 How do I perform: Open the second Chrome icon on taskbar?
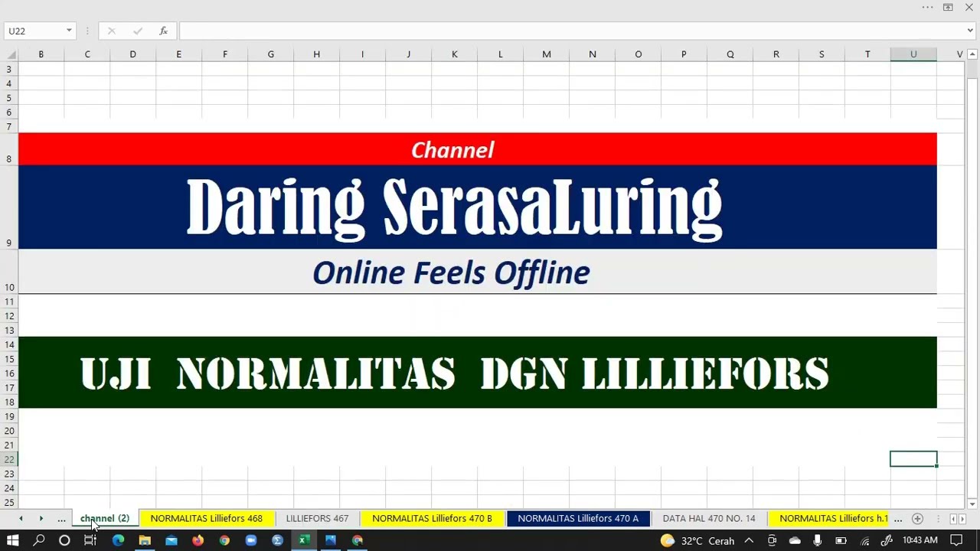coord(358,540)
